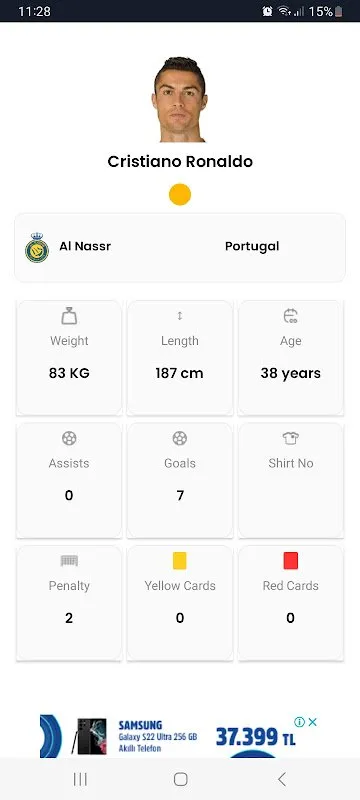Tap the yellow card icon

click(179, 561)
